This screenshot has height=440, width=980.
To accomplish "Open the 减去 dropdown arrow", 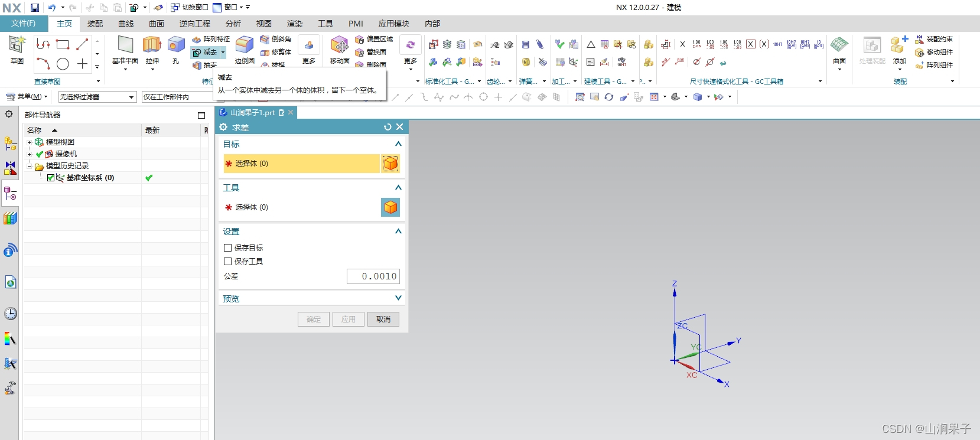I will coord(223,53).
